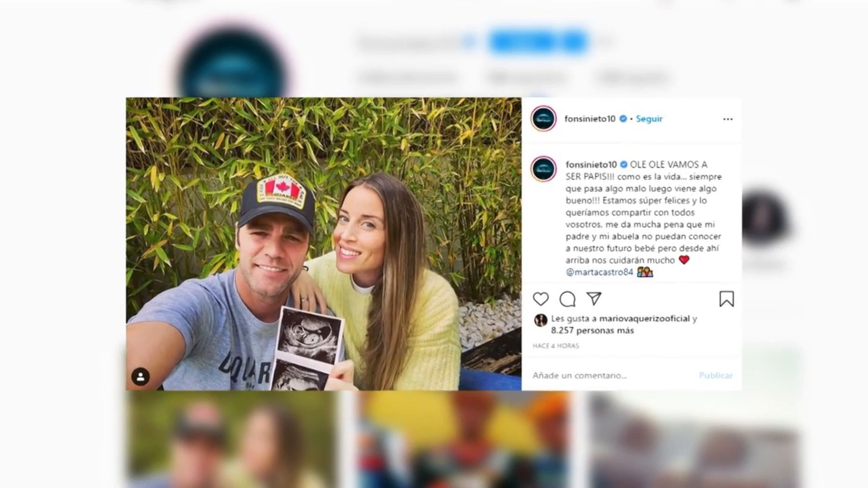The height and width of the screenshot is (488, 868).
Task: View the 8.257 personas más likes list
Action: 592,331
